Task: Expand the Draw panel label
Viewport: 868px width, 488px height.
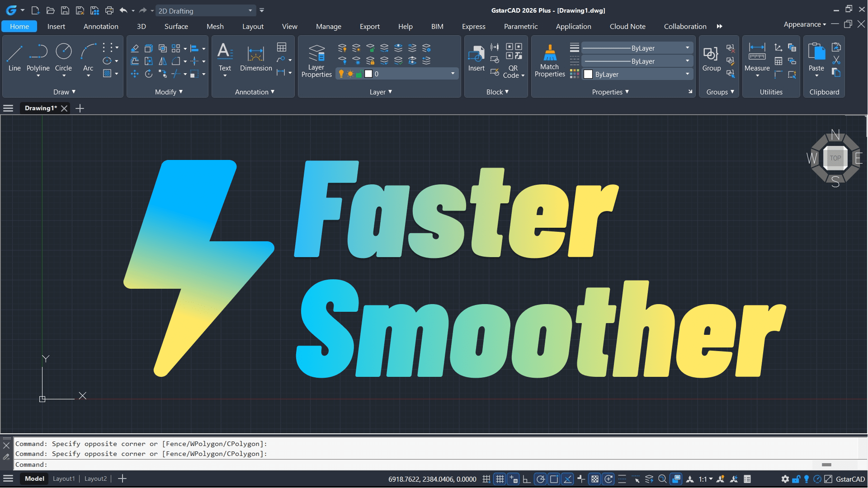Action: [64, 92]
